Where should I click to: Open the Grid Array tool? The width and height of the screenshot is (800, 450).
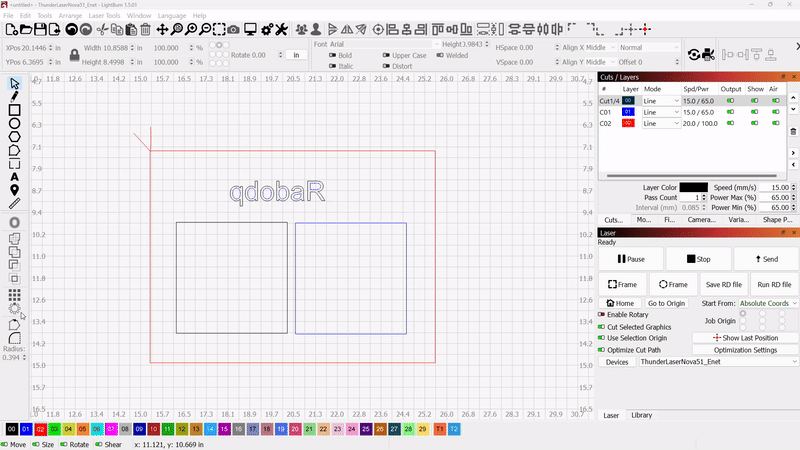pos(14,295)
